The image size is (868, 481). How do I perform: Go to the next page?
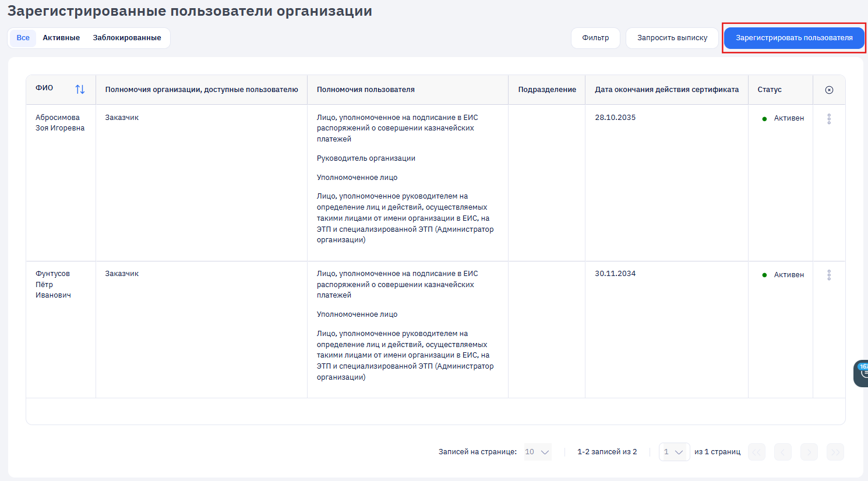click(x=809, y=452)
